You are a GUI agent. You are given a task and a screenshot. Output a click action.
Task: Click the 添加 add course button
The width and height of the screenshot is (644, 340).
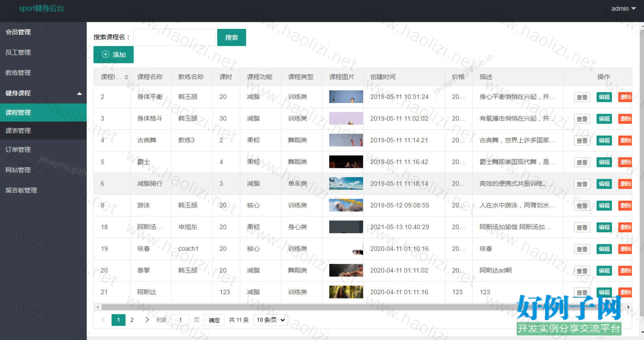113,55
